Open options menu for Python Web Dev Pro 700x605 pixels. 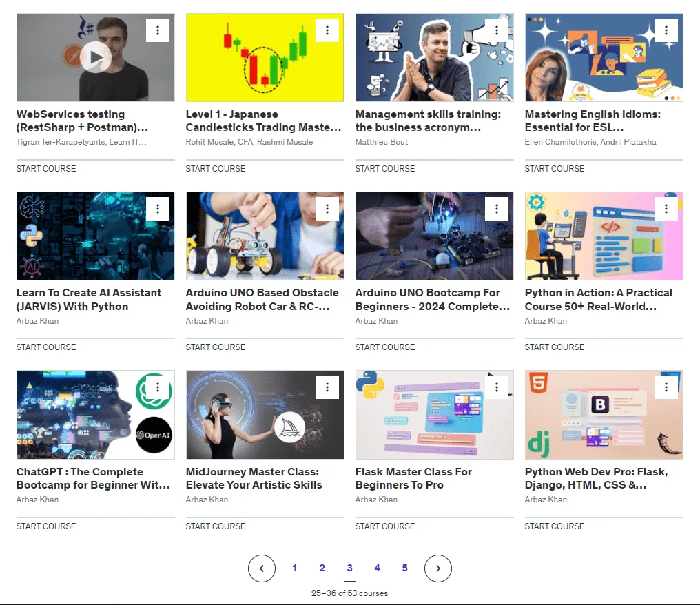[666, 387]
